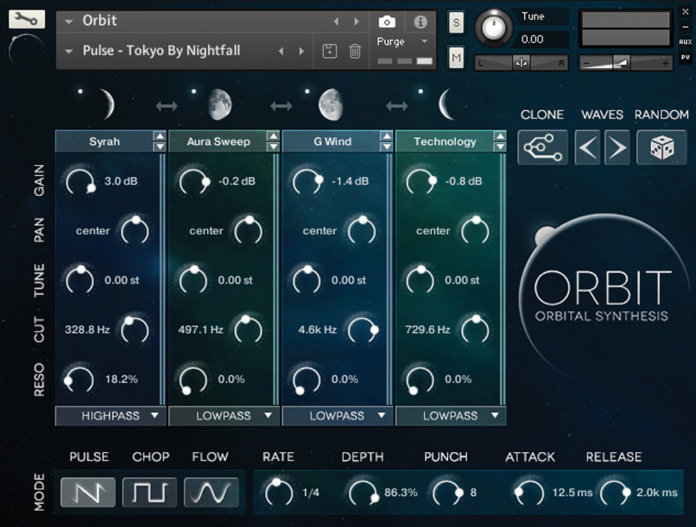Click the Aura Sweep sound slot name
696x527 pixels.
pos(217,142)
